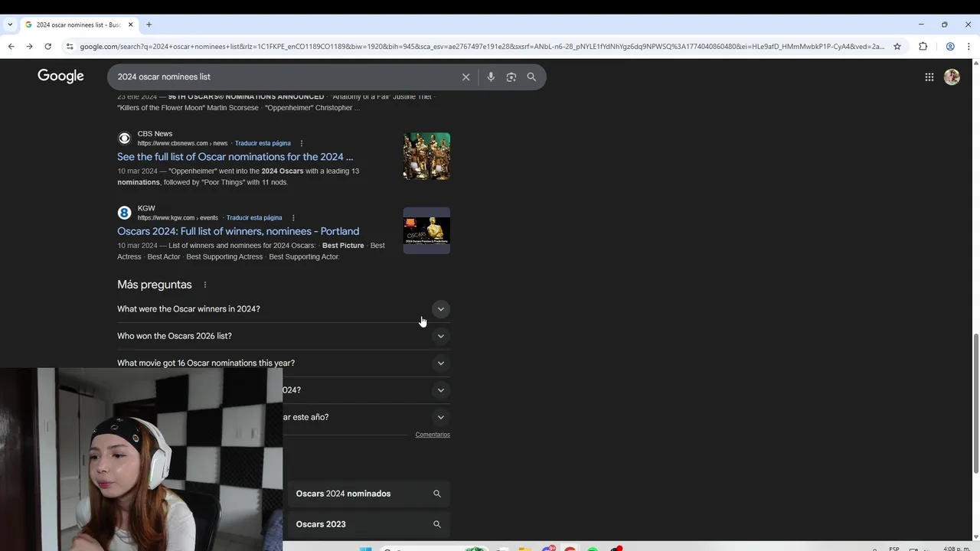
Task: Expand 'Who won the Oscars 2026 list?'
Action: 283,336
